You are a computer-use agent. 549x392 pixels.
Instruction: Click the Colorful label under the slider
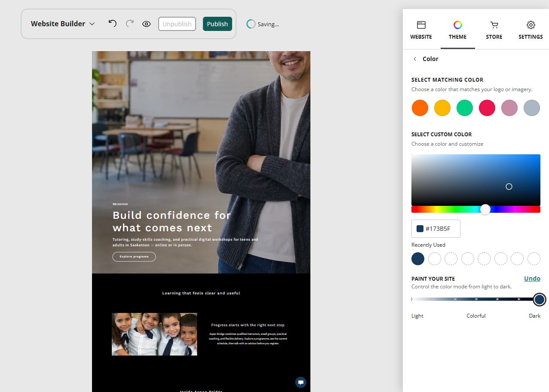[x=476, y=316]
